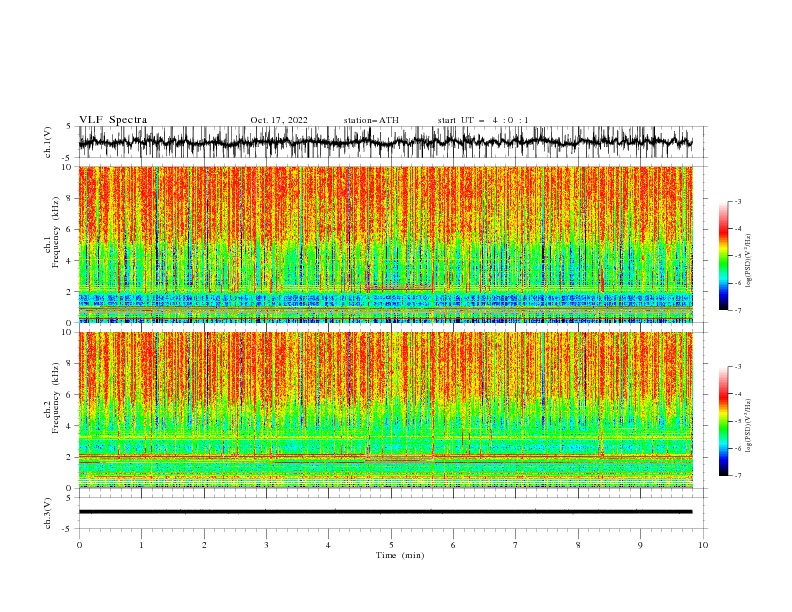This screenshot has width=792, height=612.
Task: Click the ch.2 spectrogram "8" kHz tick label
Action: coord(70,364)
